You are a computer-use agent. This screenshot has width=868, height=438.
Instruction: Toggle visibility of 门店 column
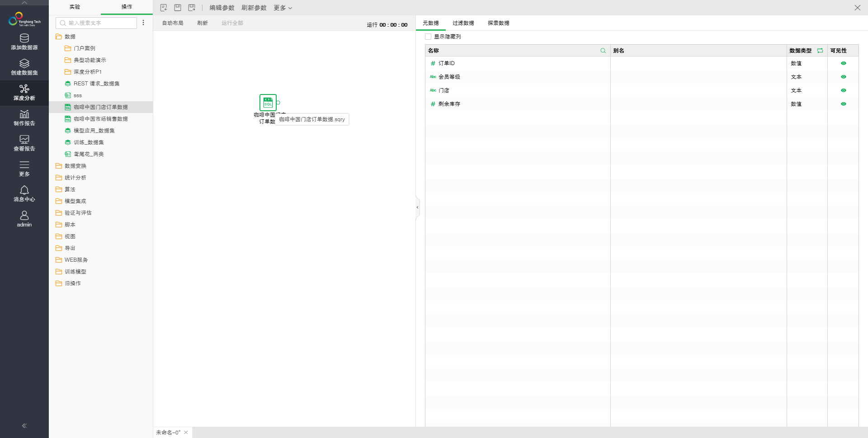pos(843,90)
